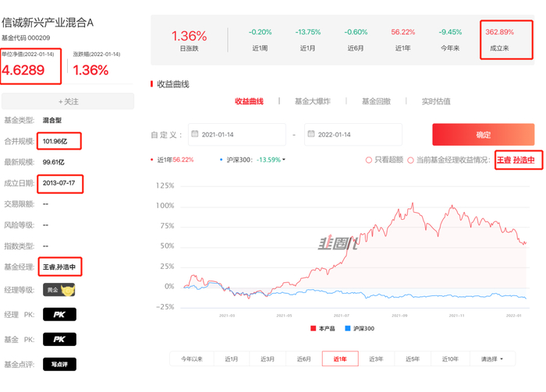Image resolution: width=546 pixels, height=392 pixels.
Task: Select the 近3月 time range
Action: point(268,359)
